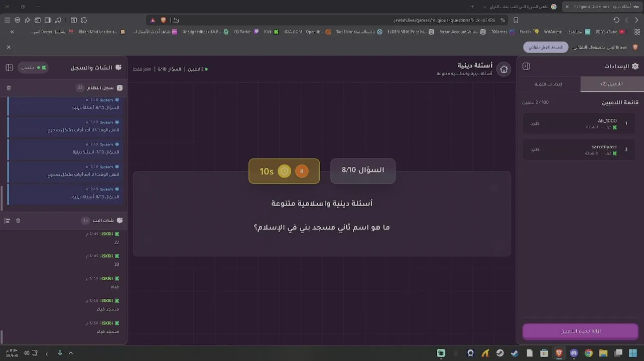644x361 pixels.
Task: Clear the stream chat with trash icon
Action: [18, 221]
